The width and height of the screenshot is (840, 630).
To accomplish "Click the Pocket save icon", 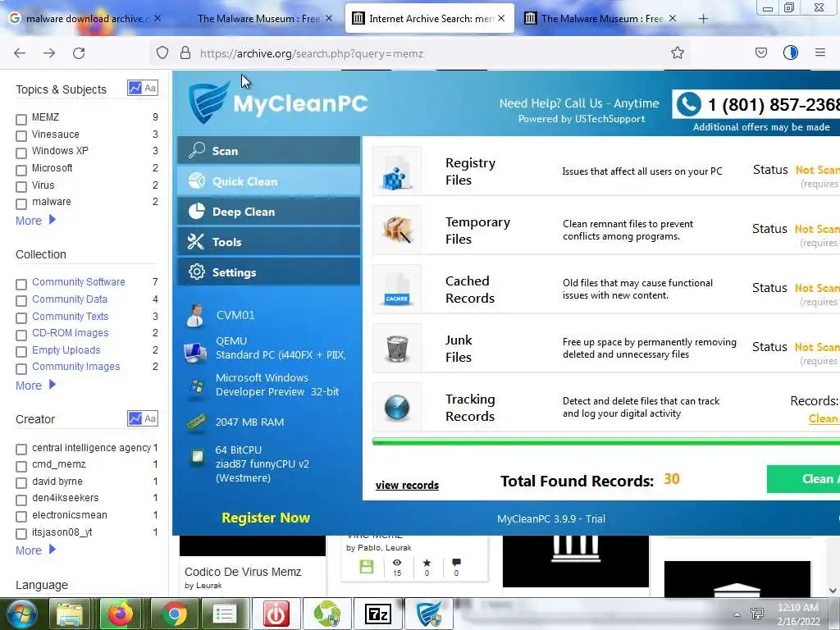I will click(x=761, y=52).
